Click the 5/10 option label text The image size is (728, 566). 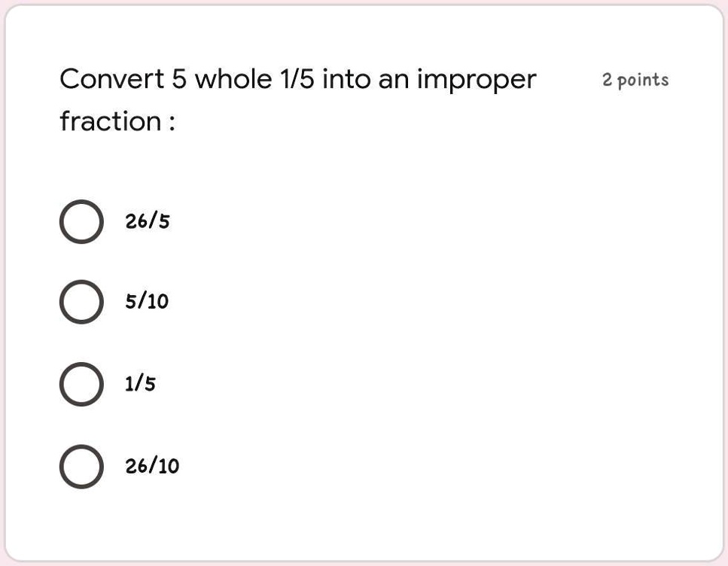148,303
